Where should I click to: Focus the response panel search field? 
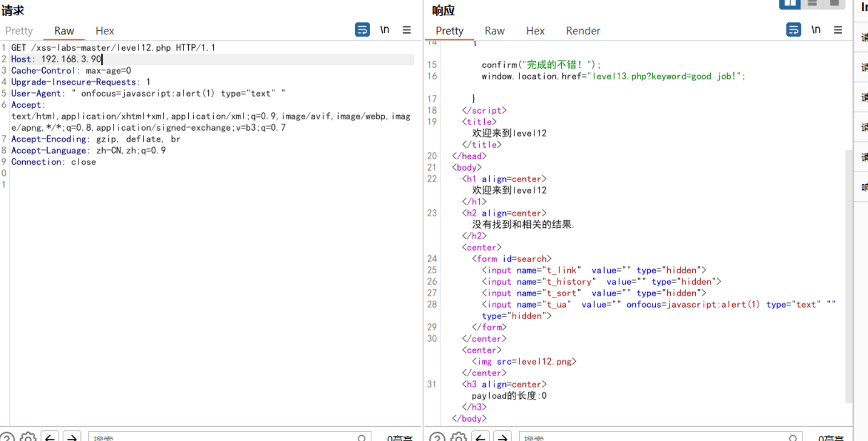[x=661, y=437]
